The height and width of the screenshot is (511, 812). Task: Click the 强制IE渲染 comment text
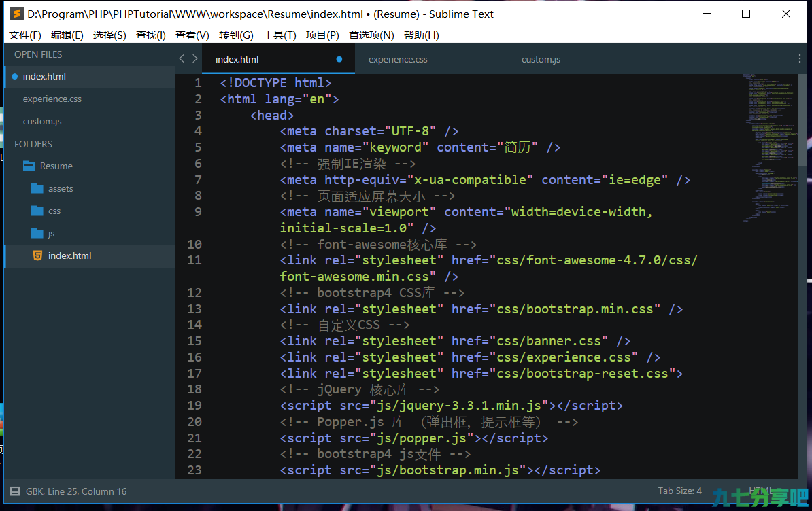click(352, 164)
